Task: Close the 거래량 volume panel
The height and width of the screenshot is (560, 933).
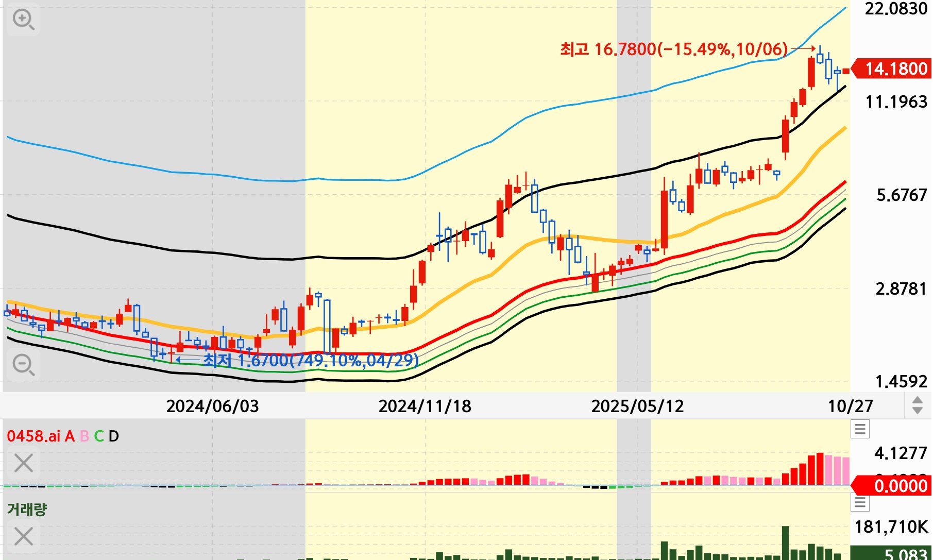Action: click(x=24, y=536)
